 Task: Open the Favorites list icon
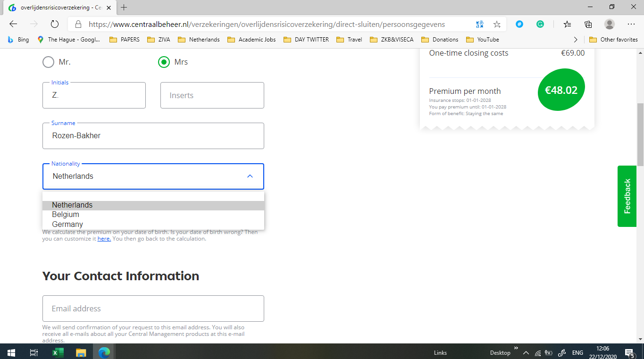(567, 24)
